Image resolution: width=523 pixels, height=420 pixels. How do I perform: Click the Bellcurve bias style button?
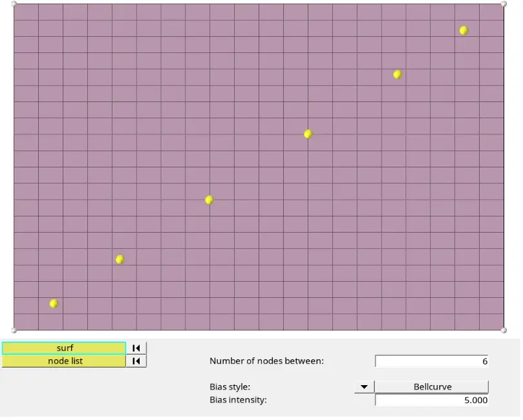[x=432, y=388]
